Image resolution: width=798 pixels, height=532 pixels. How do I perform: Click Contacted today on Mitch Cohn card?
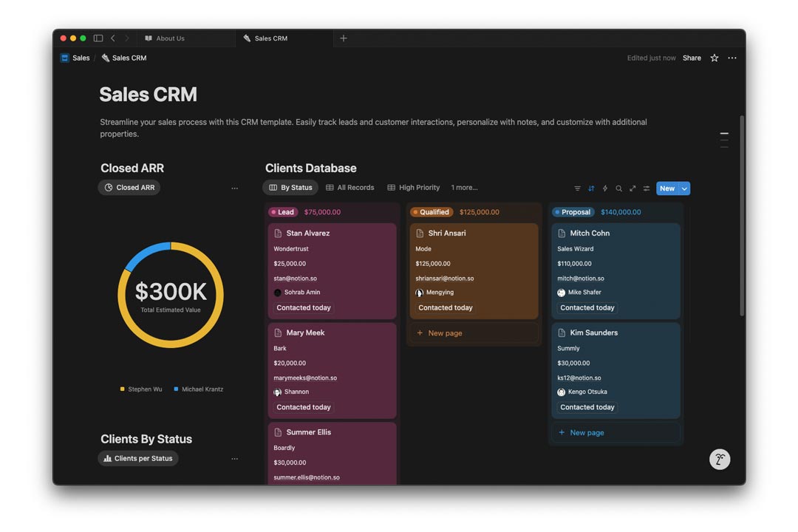coord(587,307)
